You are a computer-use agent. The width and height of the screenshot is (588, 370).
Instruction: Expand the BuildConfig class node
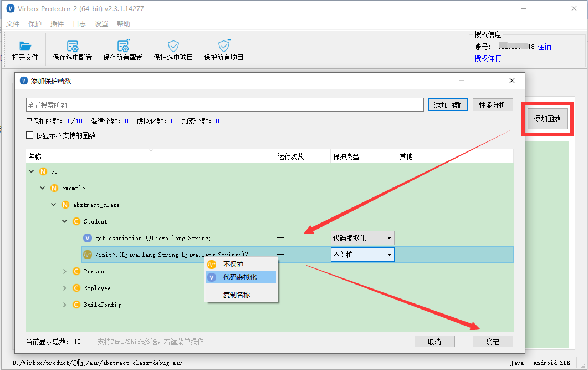(64, 305)
